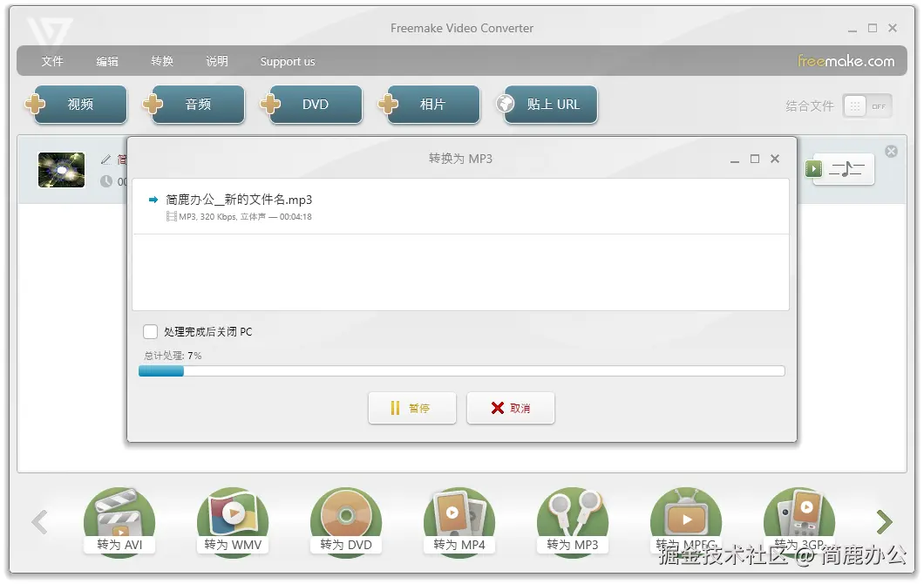Visit the freemake.com link

click(x=846, y=61)
